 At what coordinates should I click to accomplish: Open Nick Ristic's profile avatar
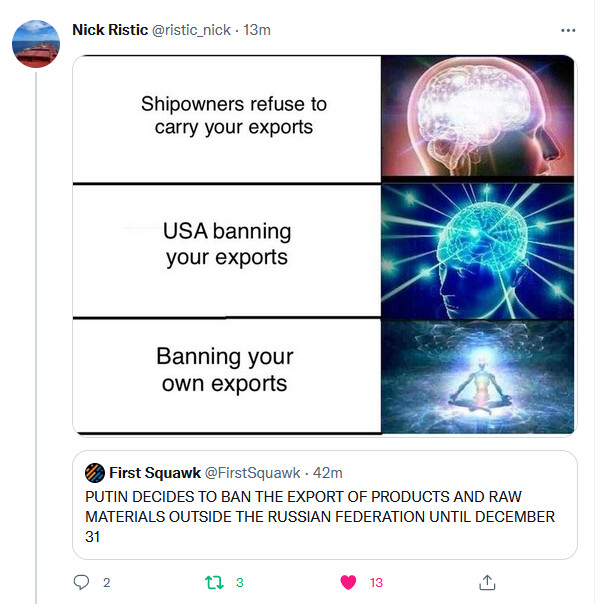pyautogui.click(x=36, y=44)
